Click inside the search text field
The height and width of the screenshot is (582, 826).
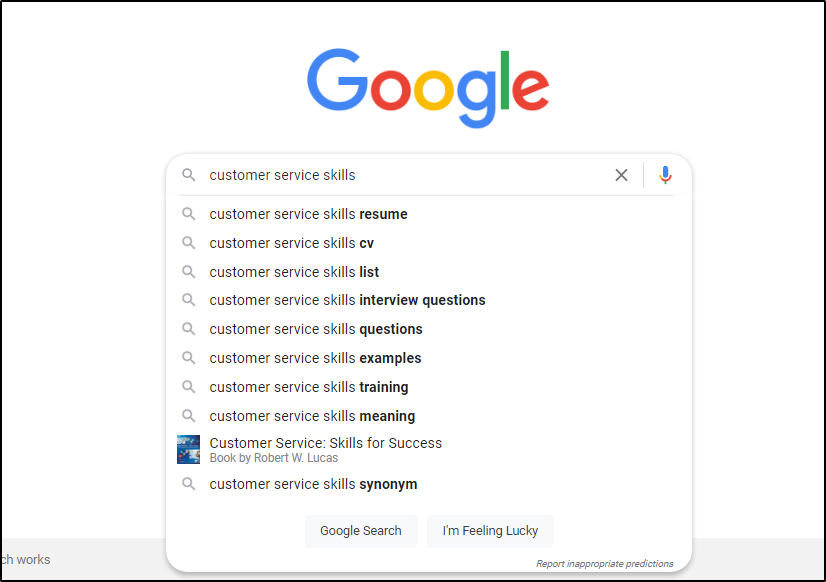(x=400, y=175)
